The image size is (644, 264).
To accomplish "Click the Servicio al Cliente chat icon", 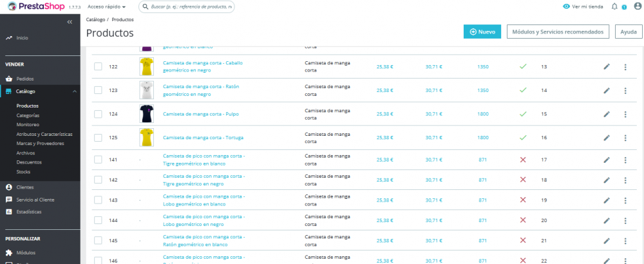I will (x=8, y=200).
